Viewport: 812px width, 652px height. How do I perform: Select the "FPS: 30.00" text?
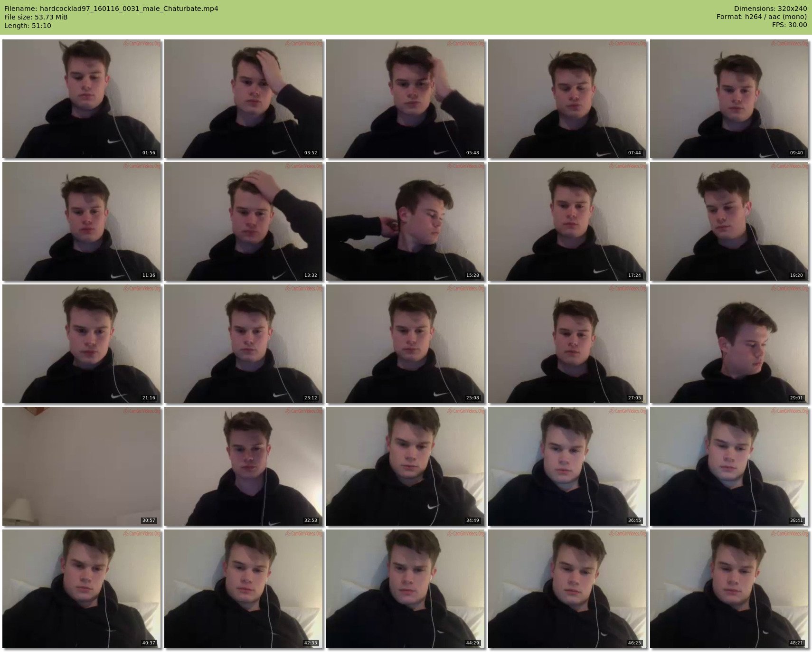[789, 25]
